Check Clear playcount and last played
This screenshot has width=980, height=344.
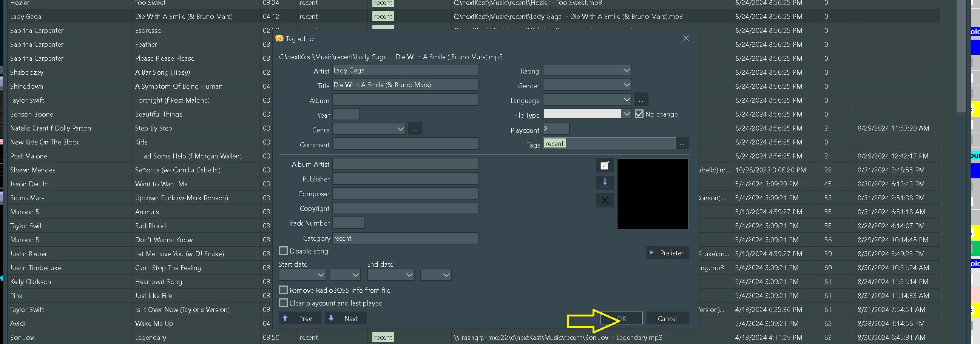pyautogui.click(x=283, y=303)
